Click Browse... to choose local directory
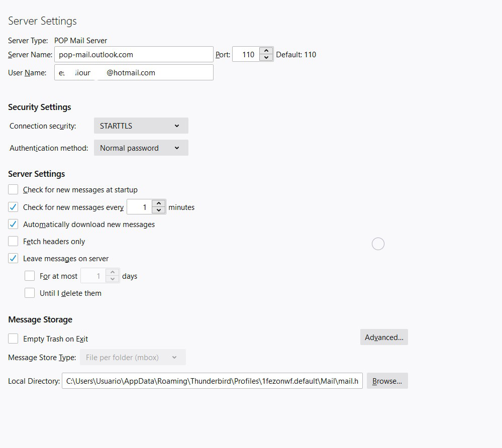 (387, 381)
